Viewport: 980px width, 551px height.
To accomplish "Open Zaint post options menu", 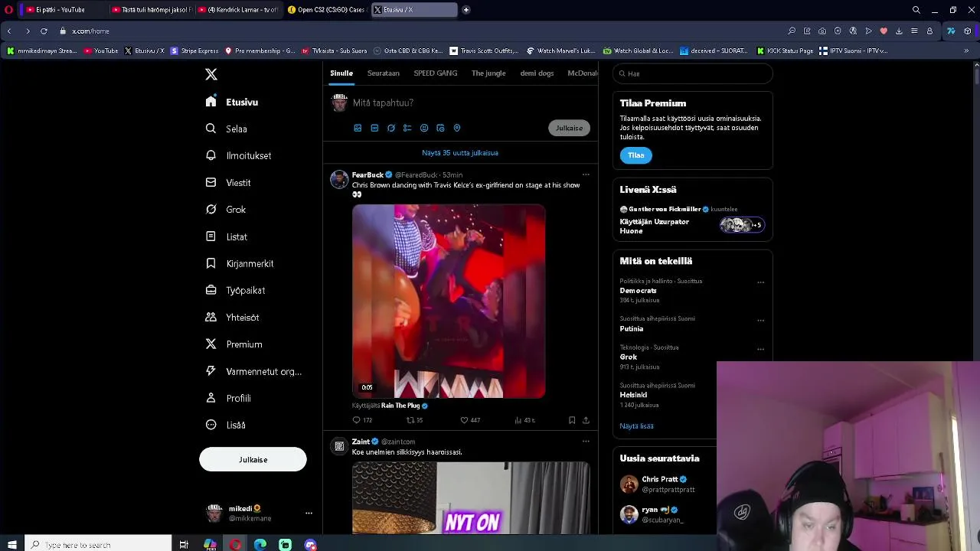I will tap(586, 441).
